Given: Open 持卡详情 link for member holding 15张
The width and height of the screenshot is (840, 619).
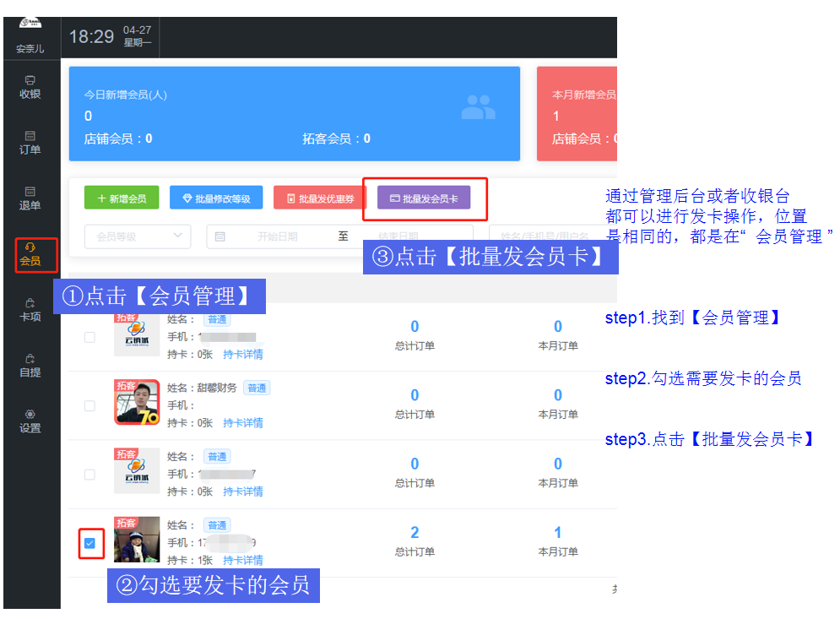Looking at the screenshot, I should [x=242, y=560].
